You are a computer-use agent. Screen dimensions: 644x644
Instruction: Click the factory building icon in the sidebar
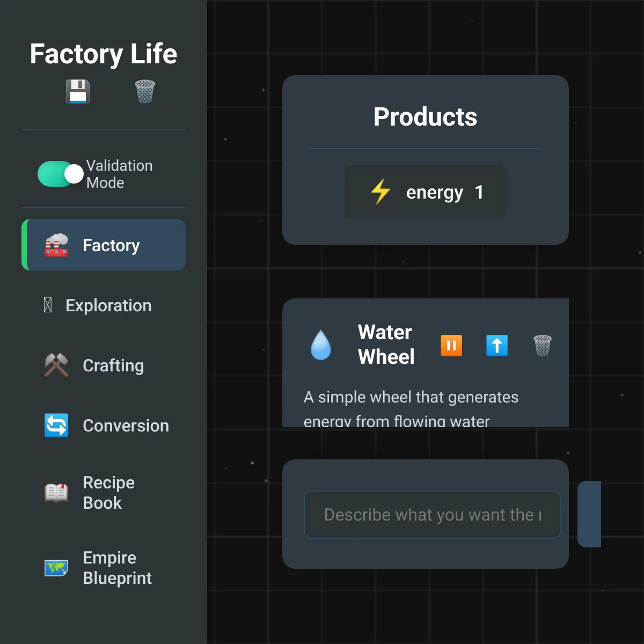pyautogui.click(x=56, y=245)
